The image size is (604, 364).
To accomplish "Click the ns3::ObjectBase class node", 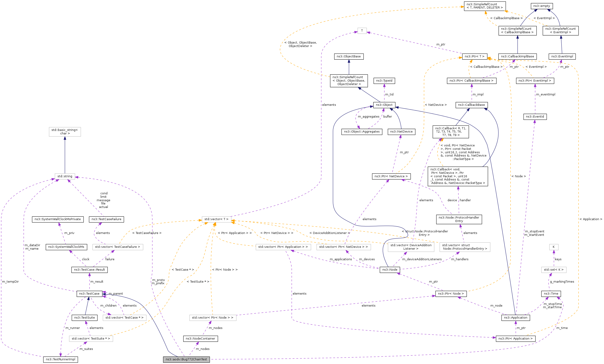I will pyautogui.click(x=349, y=56).
